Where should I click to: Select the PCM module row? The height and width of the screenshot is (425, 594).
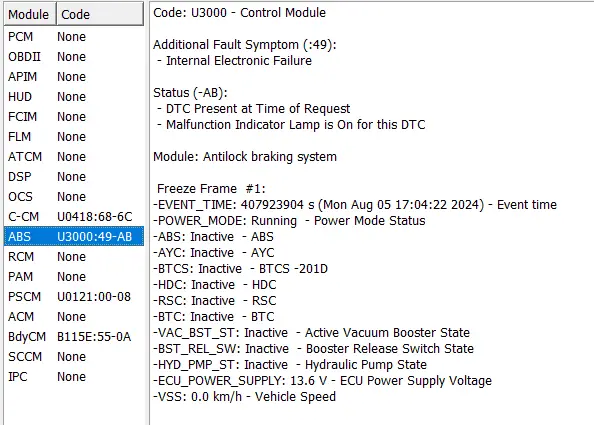pyautogui.click(x=74, y=37)
